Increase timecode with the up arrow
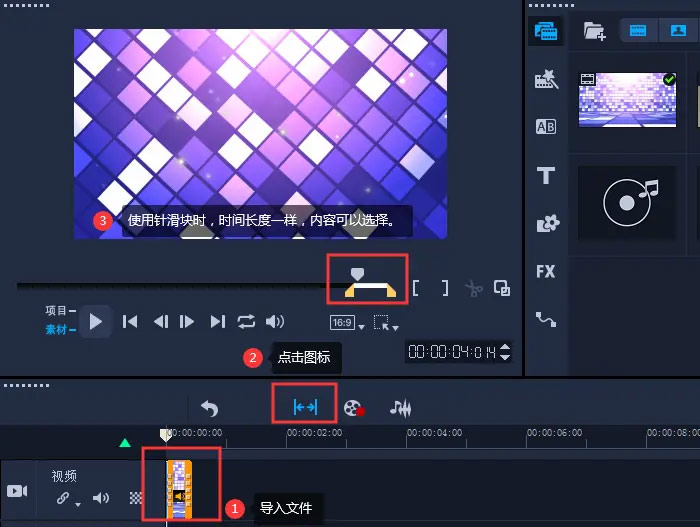700x527 pixels. [x=505, y=347]
